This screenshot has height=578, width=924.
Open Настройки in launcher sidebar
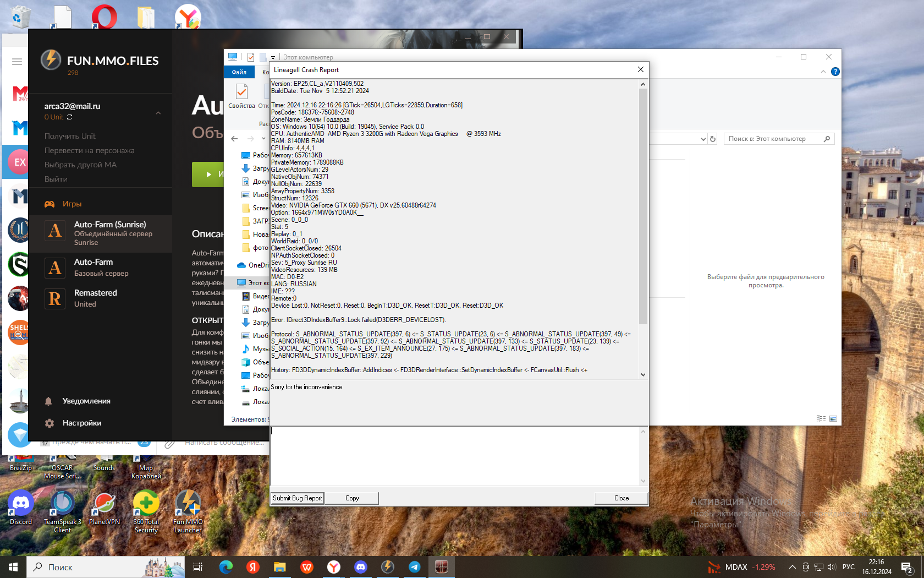click(x=81, y=423)
